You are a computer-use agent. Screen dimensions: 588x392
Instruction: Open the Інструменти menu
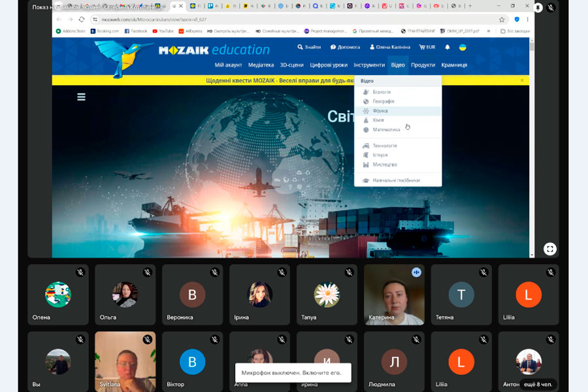click(369, 65)
